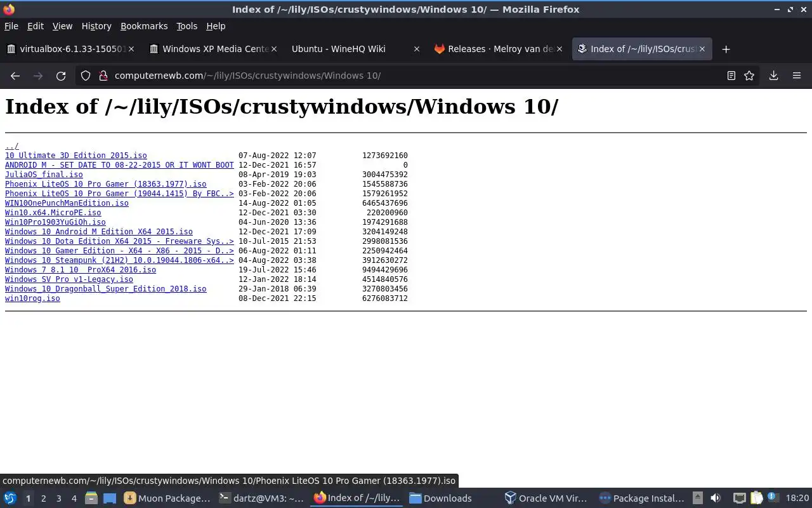Reload the current page
Screen dimensions: 812x508
(x=61, y=76)
